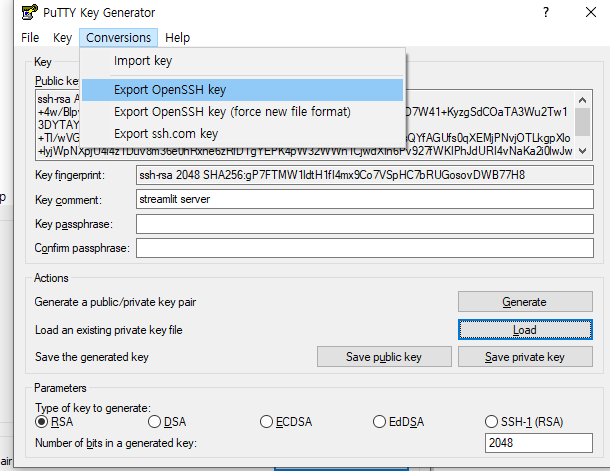
Task: Select the DSA key type
Action: coord(167,422)
